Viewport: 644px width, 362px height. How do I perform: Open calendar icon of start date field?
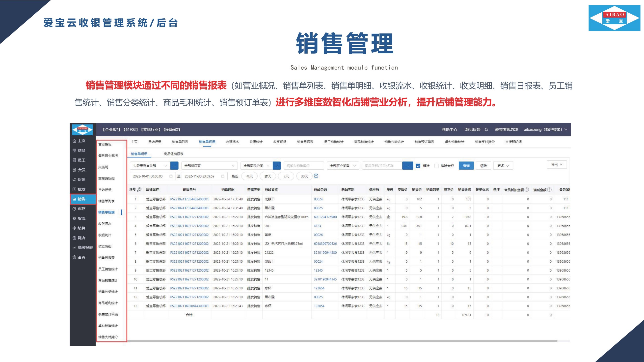[171, 176]
